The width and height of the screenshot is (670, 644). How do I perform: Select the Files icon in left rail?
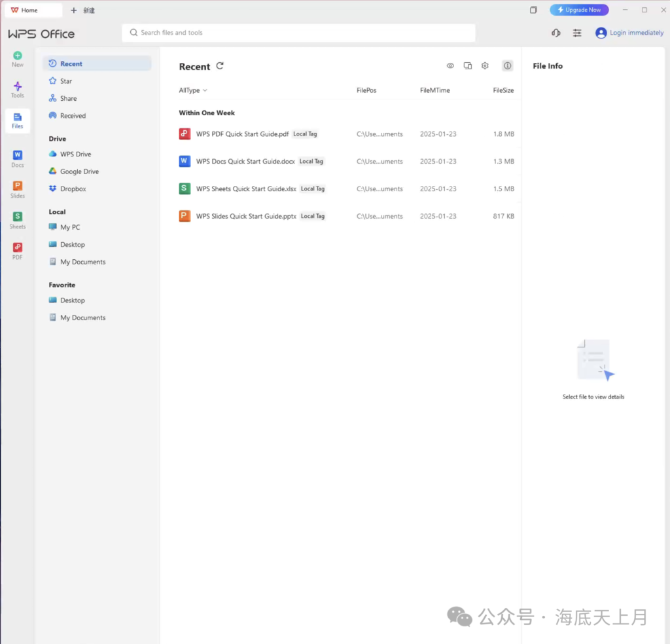[x=18, y=120]
